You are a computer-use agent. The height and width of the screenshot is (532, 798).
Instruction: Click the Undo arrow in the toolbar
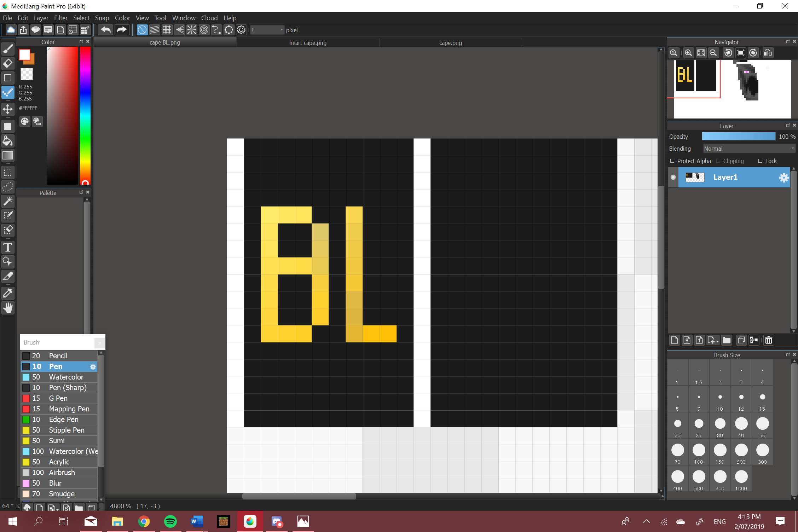(x=105, y=30)
